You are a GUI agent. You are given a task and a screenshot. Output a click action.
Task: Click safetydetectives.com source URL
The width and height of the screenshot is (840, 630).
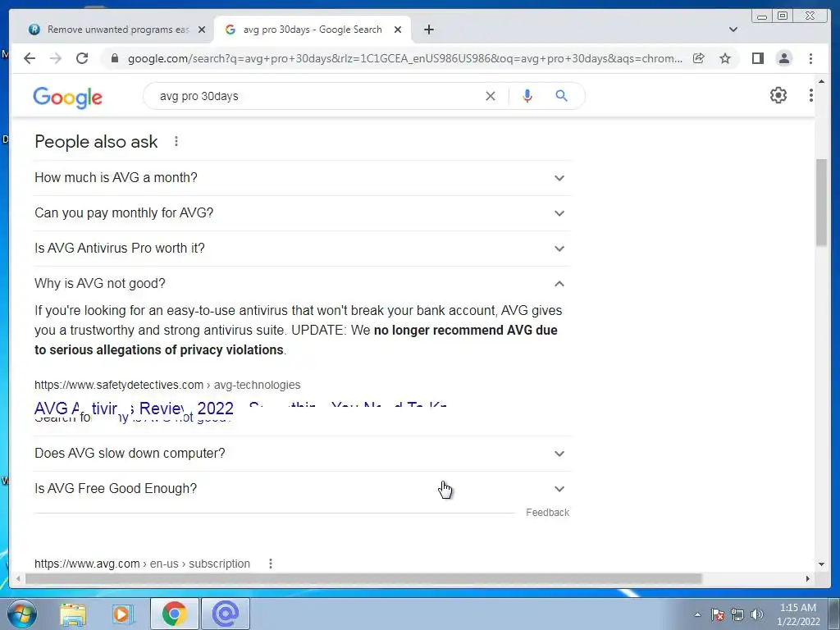point(167,385)
